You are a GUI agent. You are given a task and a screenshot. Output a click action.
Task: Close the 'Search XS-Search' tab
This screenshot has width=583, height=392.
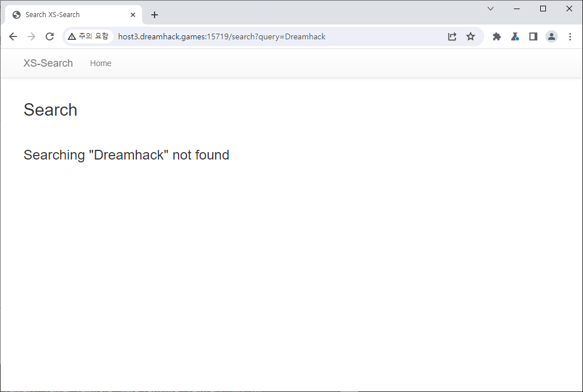(133, 15)
